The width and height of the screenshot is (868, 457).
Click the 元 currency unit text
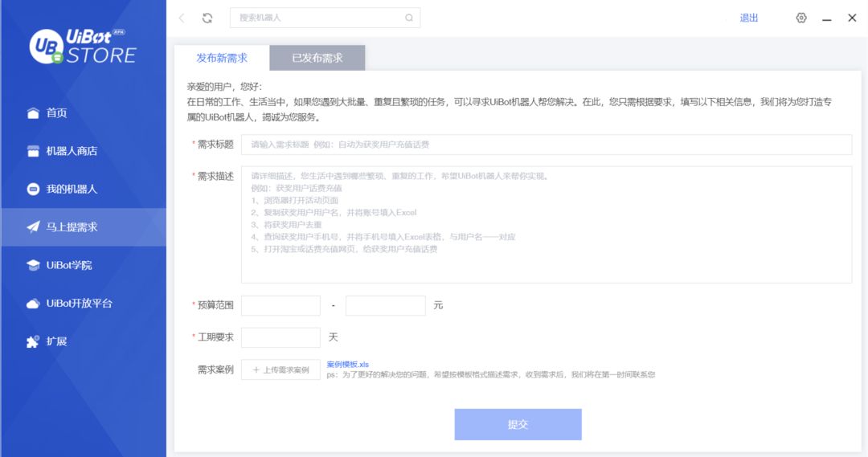439,305
